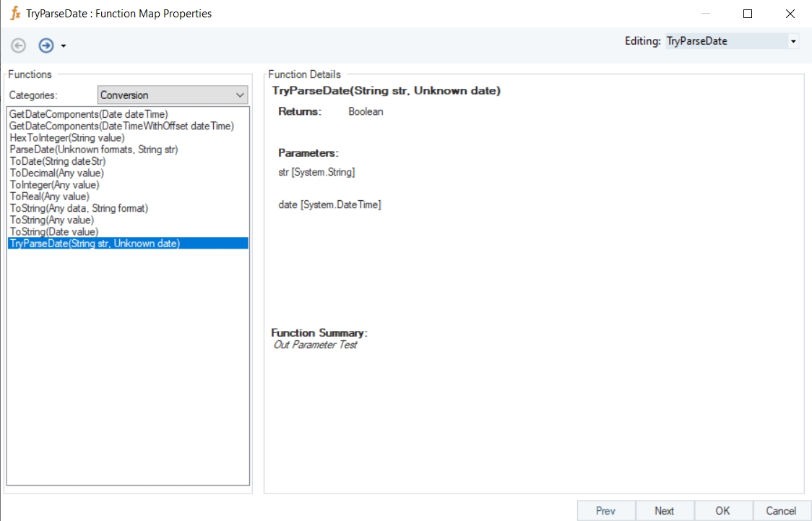Viewport: 812px width, 521px height.
Task: Choose HexToInteger(String value) in list
Action: tap(67, 137)
